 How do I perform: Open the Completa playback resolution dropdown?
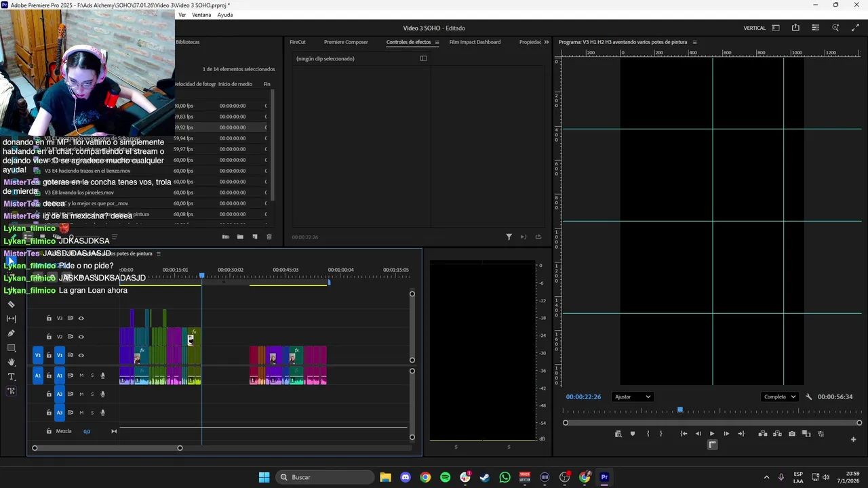point(780,397)
